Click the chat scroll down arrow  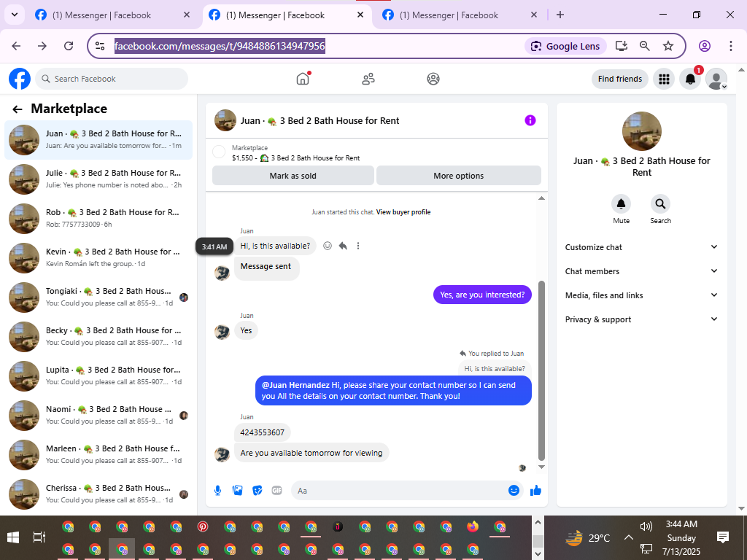click(x=541, y=467)
